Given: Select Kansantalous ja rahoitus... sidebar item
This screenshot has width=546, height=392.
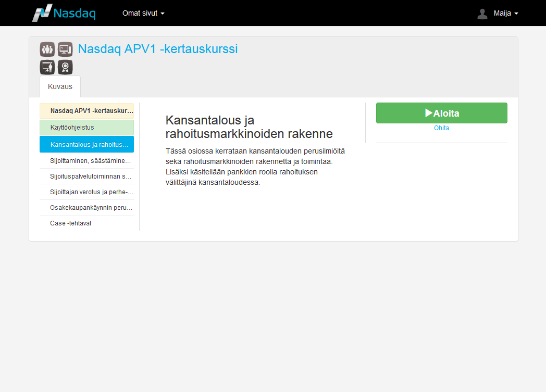Looking at the screenshot, I should click(86, 144).
